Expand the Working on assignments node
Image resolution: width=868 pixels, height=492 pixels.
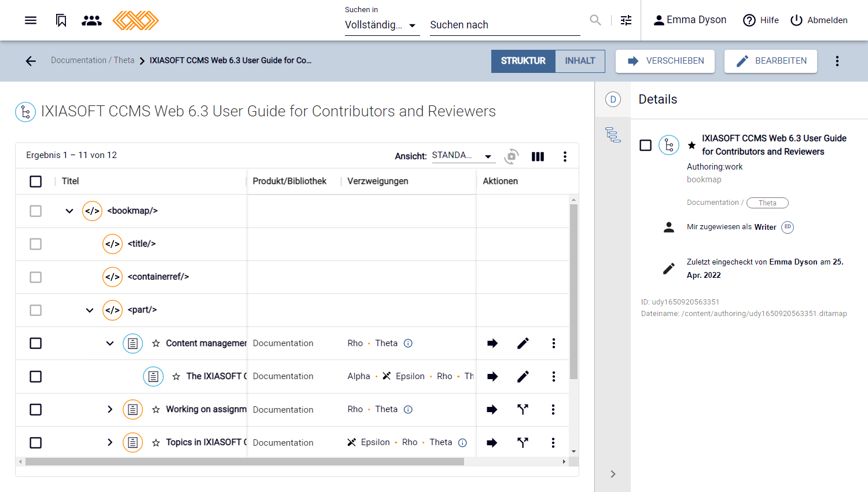pyautogui.click(x=110, y=409)
